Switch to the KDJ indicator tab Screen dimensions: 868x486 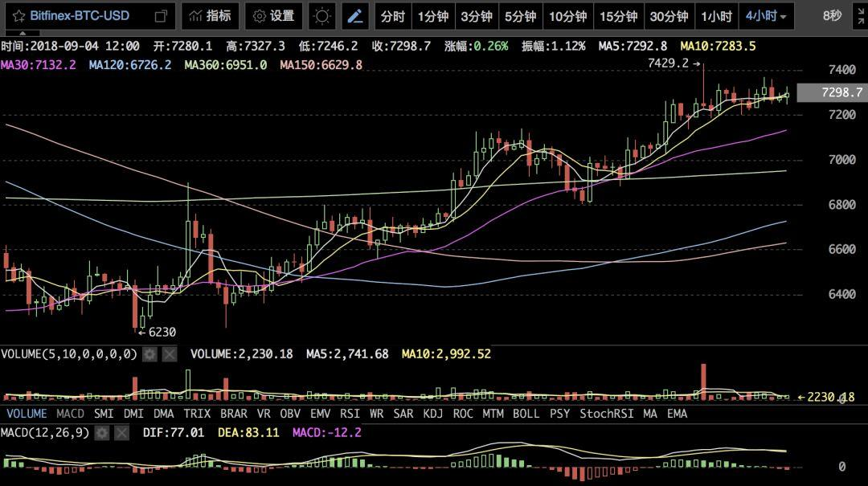pos(432,414)
